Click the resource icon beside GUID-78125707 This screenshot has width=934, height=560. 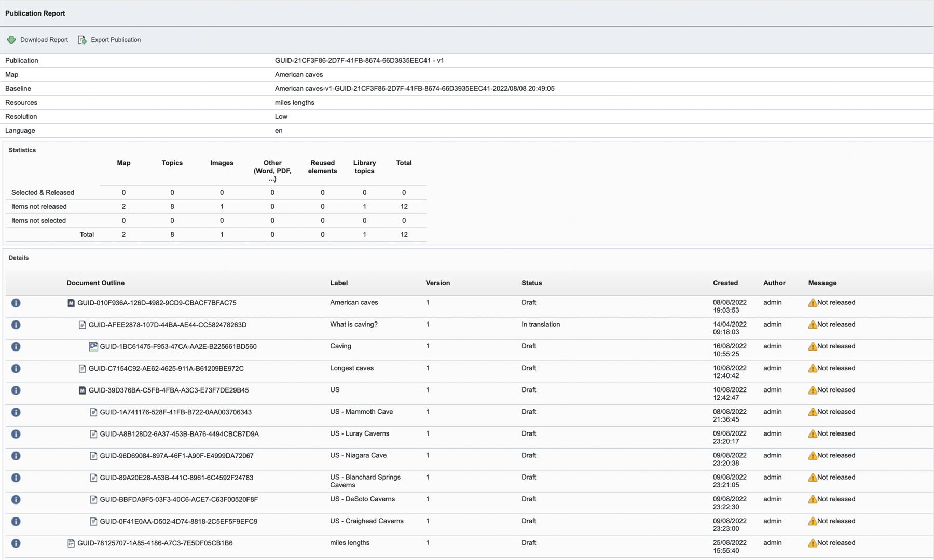(x=70, y=542)
